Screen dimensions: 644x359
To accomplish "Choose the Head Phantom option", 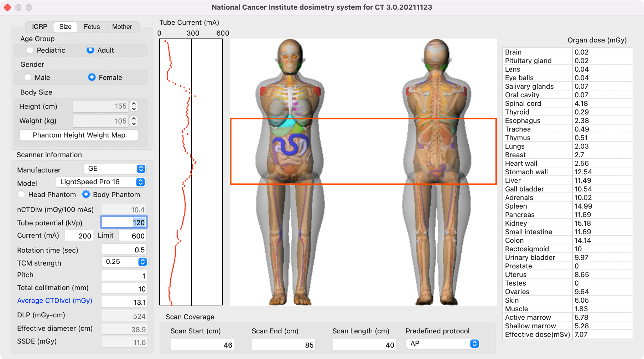I will tap(22, 195).
